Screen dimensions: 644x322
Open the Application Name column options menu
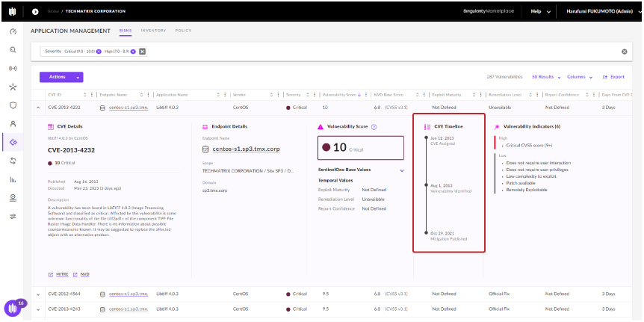tap(225, 95)
